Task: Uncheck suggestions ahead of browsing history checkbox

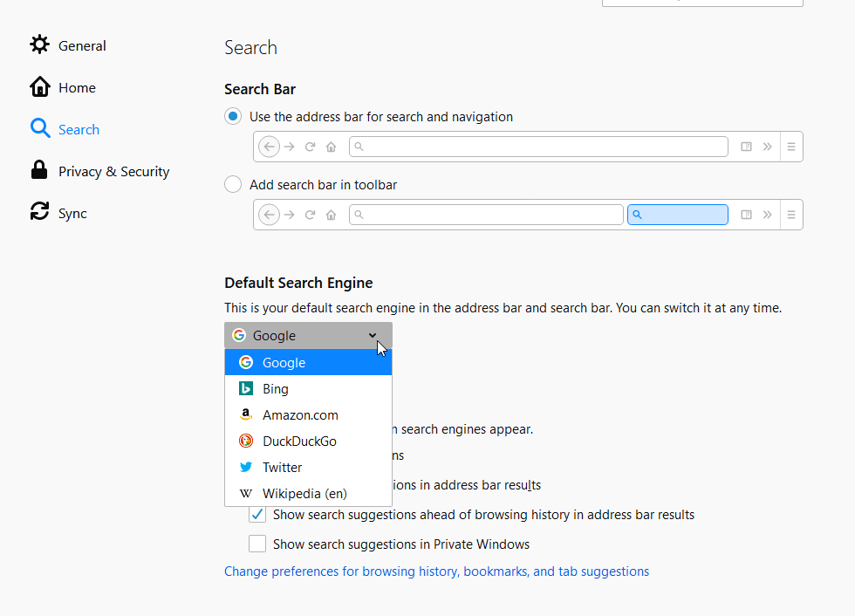Action: (257, 514)
